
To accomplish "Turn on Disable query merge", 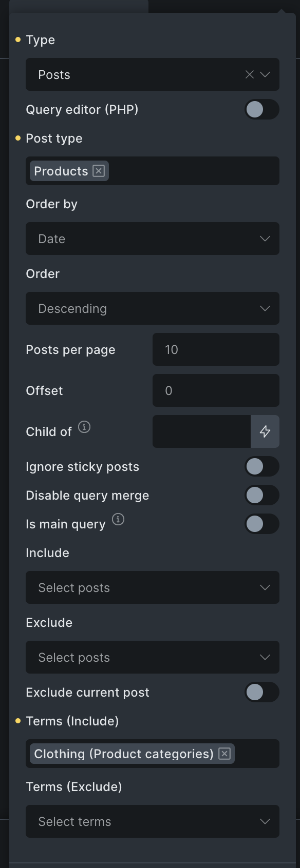I will coord(262,495).
